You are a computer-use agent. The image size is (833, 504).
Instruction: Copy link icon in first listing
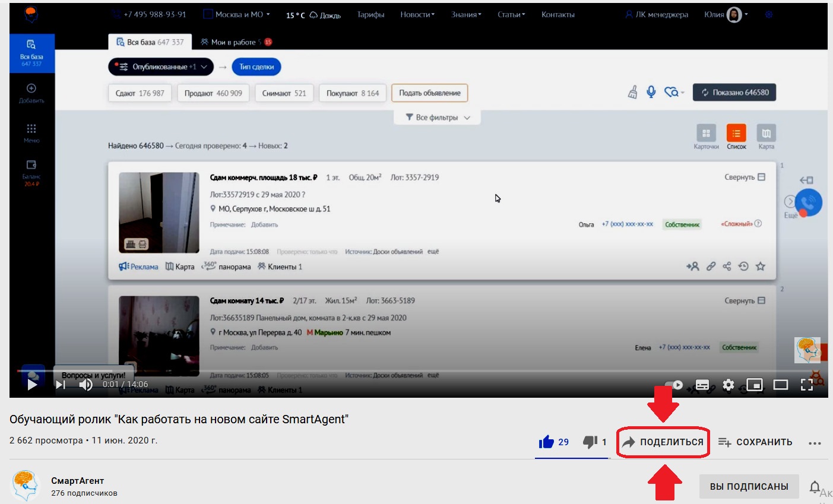[711, 267]
